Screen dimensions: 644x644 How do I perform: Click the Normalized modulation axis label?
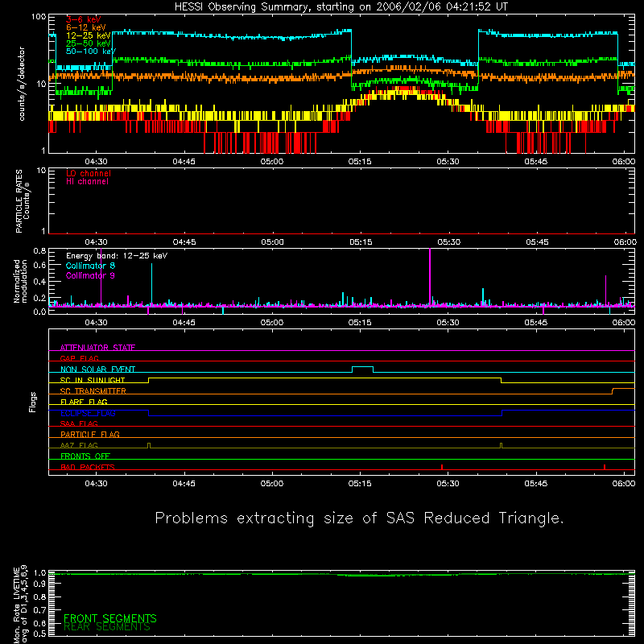click(x=20, y=281)
